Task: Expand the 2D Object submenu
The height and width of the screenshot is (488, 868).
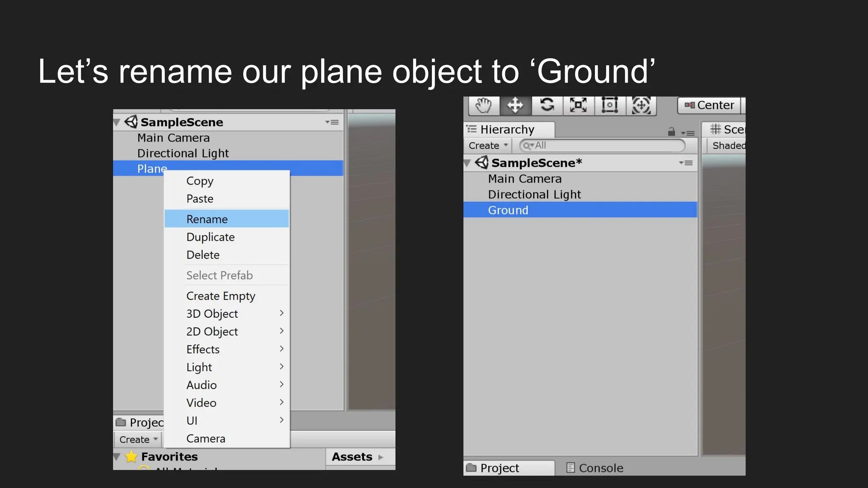Action: click(227, 331)
